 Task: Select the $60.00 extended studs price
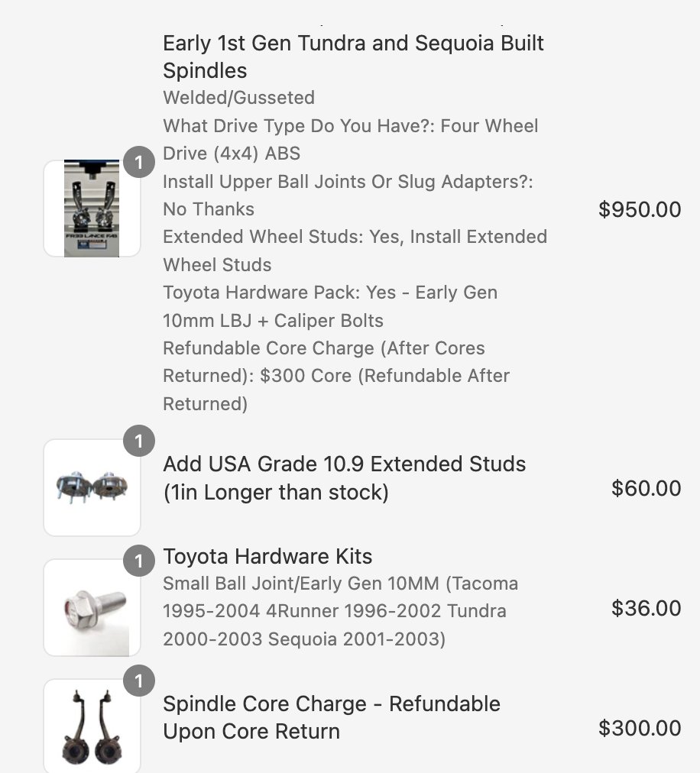pos(647,488)
